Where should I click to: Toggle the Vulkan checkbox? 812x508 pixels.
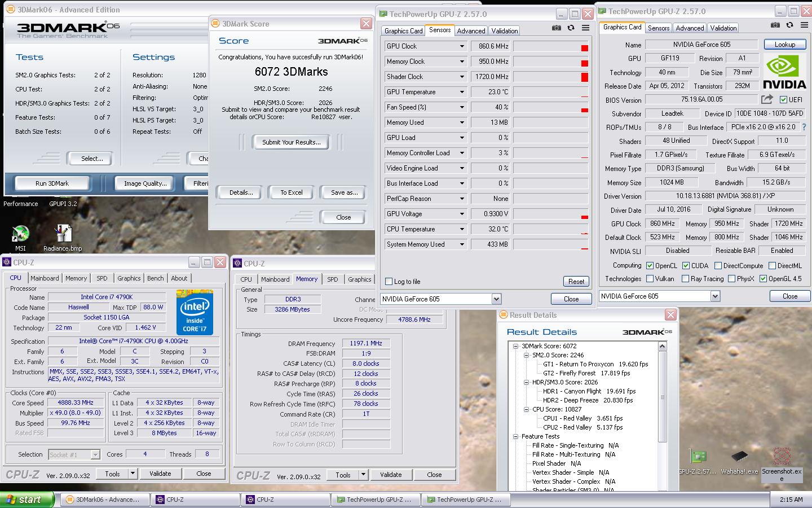click(x=650, y=278)
